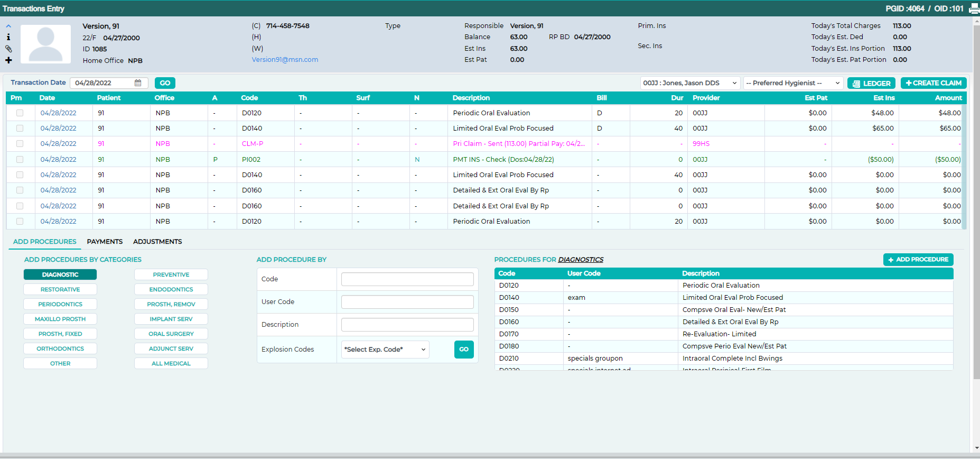
Task: Expand the Preferred Hygienist dropdown
Action: tap(793, 83)
